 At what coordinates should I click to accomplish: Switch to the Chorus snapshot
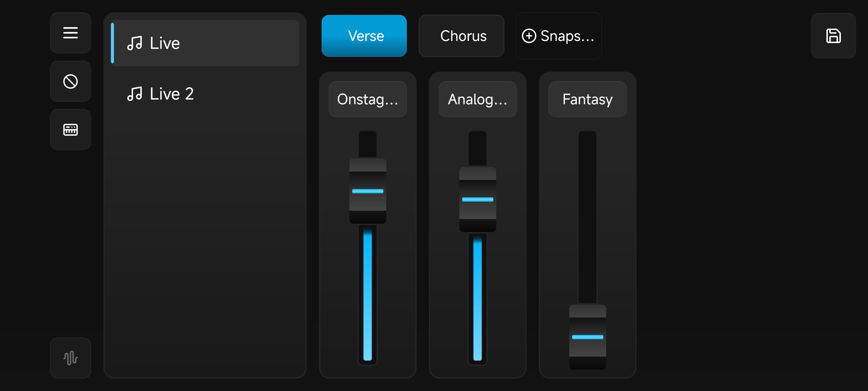click(461, 36)
